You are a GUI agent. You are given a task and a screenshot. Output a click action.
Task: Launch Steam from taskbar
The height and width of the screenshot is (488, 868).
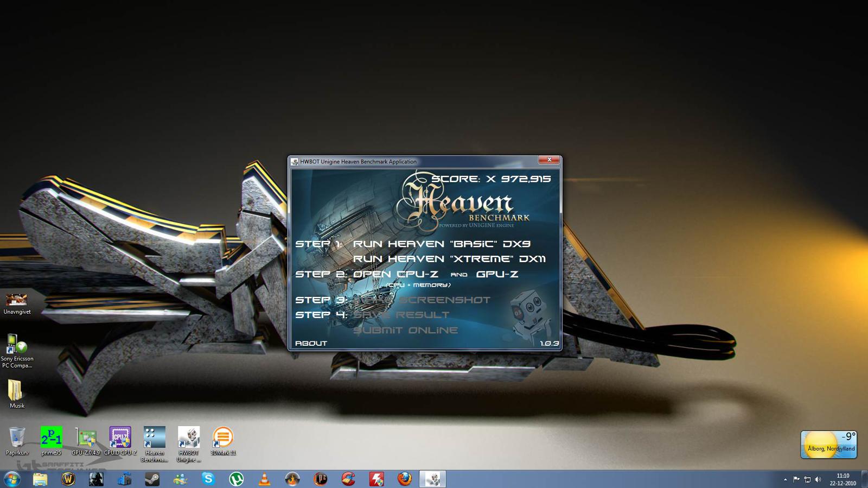pyautogui.click(x=152, y=479)
